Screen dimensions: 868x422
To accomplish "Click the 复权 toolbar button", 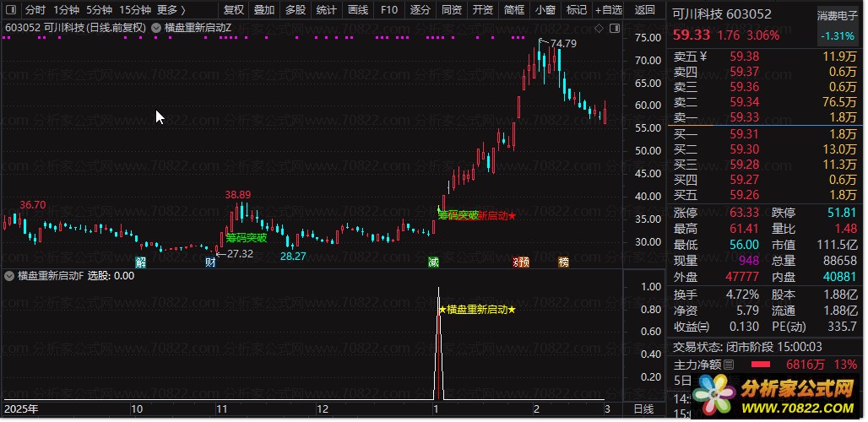I will tap(234, 10).
